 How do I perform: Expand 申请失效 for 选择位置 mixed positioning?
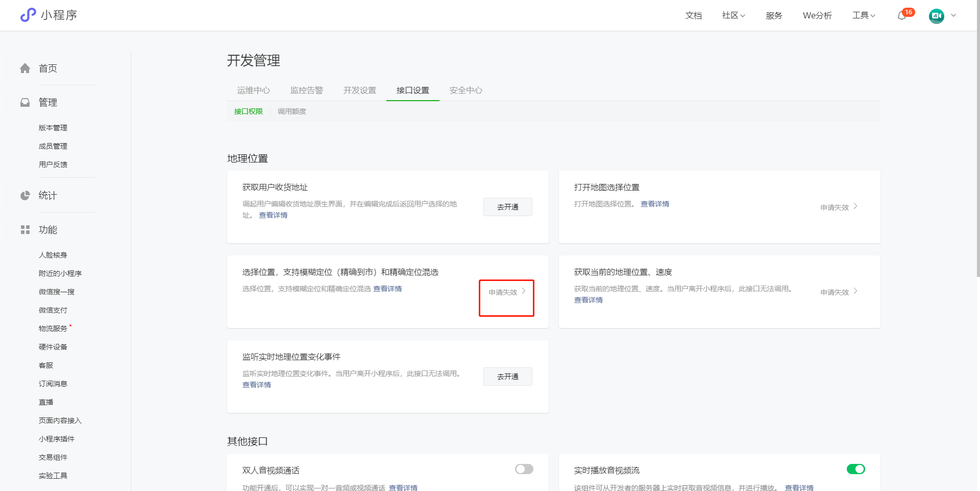point(507,292)
